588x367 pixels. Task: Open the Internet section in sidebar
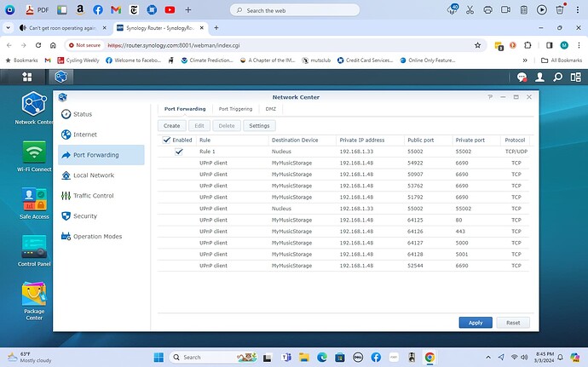click(101, 135)
